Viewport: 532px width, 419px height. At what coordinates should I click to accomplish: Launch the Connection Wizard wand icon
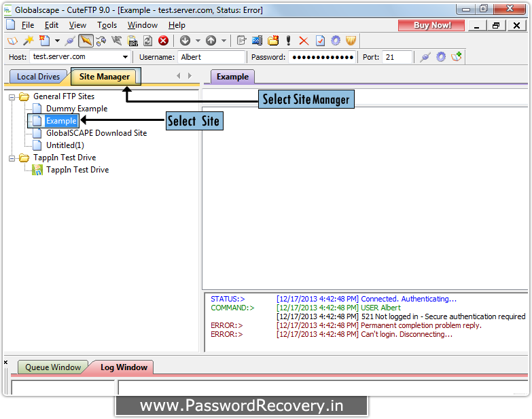point(29,41)
